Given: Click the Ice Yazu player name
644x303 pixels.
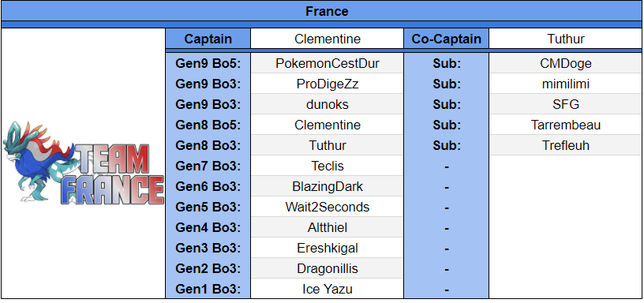Looking at the screenshot, I should pyautogui.click(x=328, y=289).
